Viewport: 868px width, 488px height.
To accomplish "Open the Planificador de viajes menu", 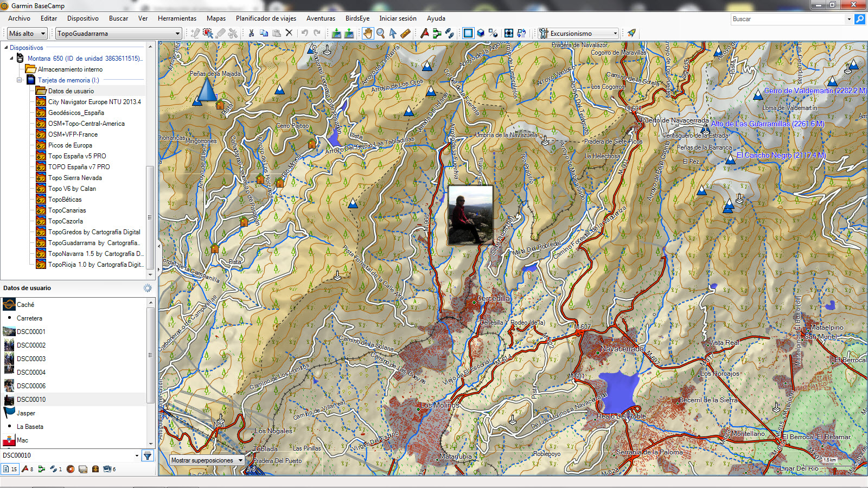I will coord(266,18).
